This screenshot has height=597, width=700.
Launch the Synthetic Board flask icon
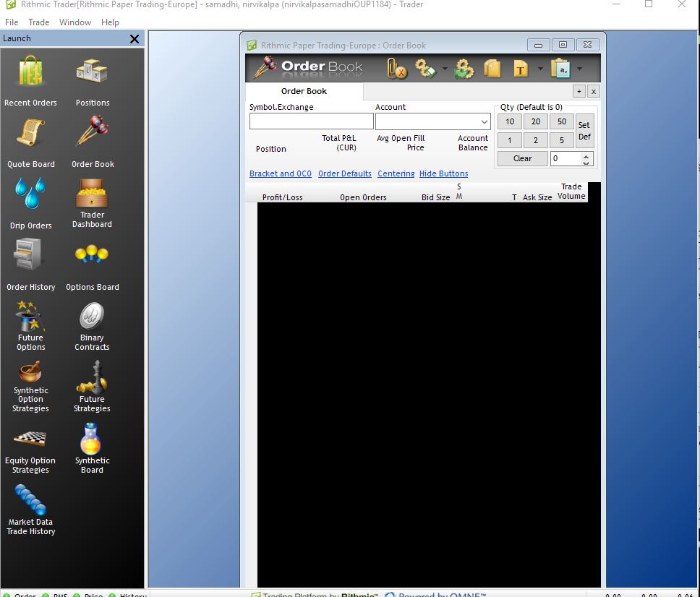point(92,448)
